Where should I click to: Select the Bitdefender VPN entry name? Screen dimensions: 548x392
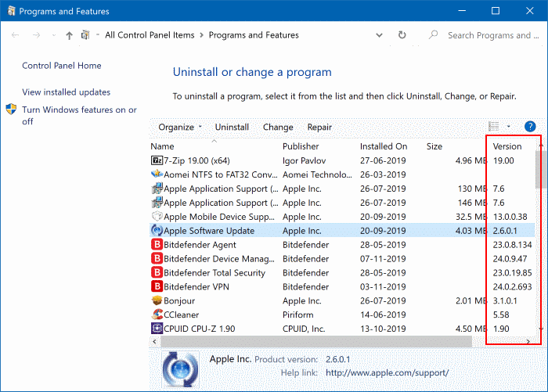(196, 287)
